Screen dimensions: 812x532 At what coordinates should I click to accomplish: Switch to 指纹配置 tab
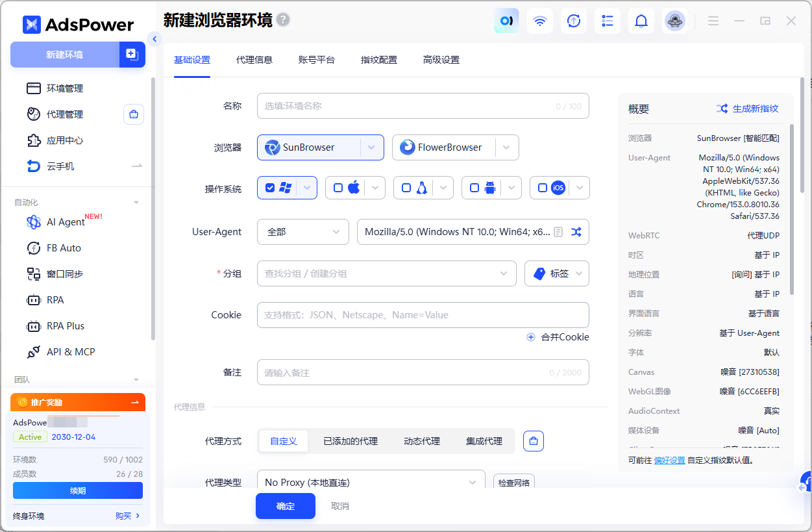(379, 60)
